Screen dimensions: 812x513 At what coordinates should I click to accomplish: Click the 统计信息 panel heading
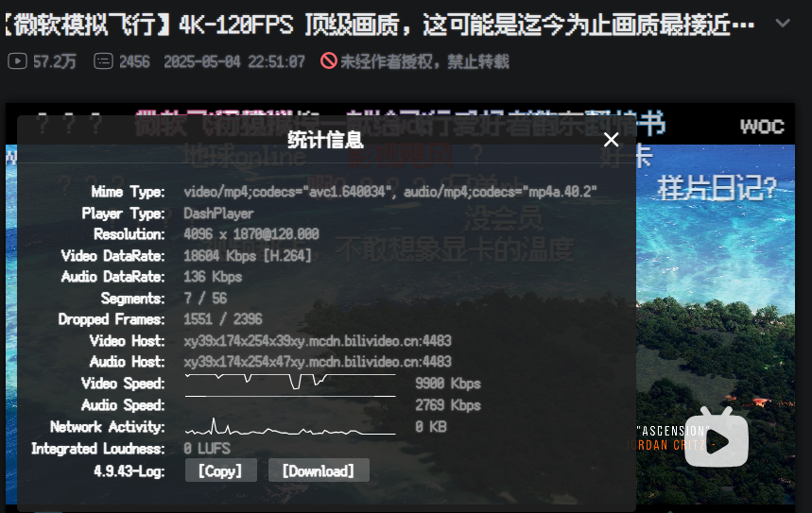pos(325,140)
